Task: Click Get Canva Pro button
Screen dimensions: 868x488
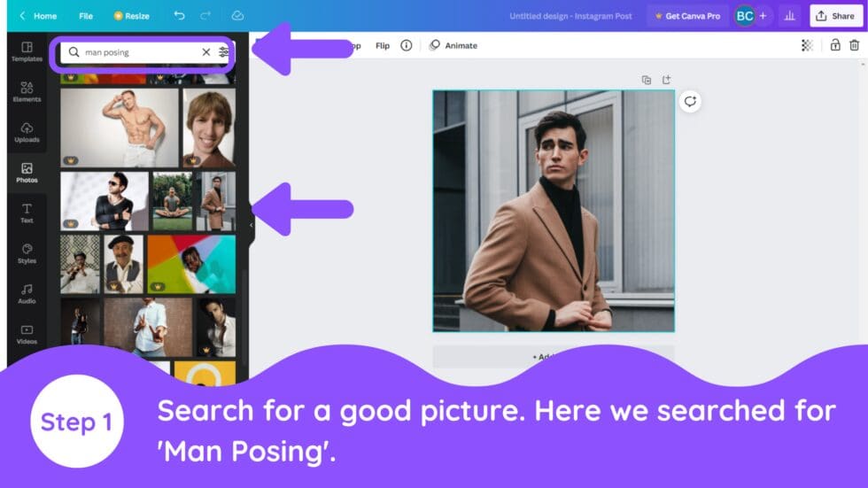Action: (x=687, y=16)
